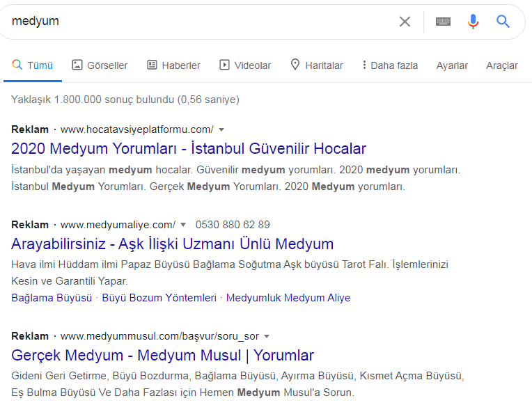The image size is (532, 412).
Task: Open '2020 Medyum Yorumları - İstanbul Güvenilir Hocalar'
Action: click(x=189, y=148)
